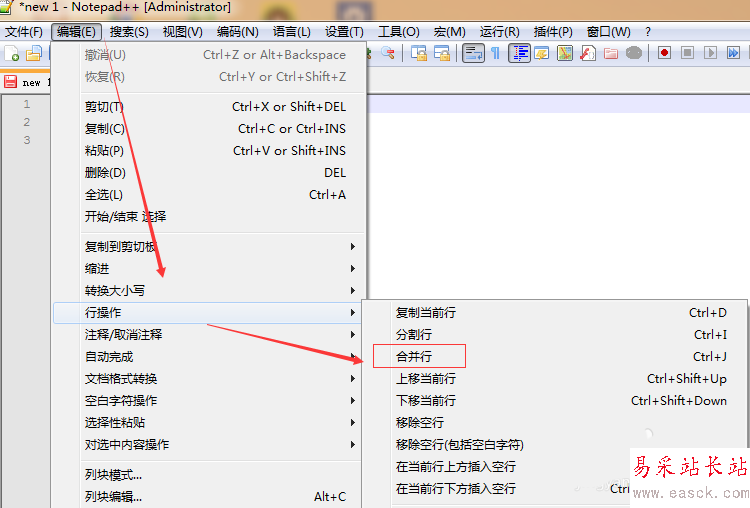
Task: Click the New file toolbar icon
Action: pos(11,53)
